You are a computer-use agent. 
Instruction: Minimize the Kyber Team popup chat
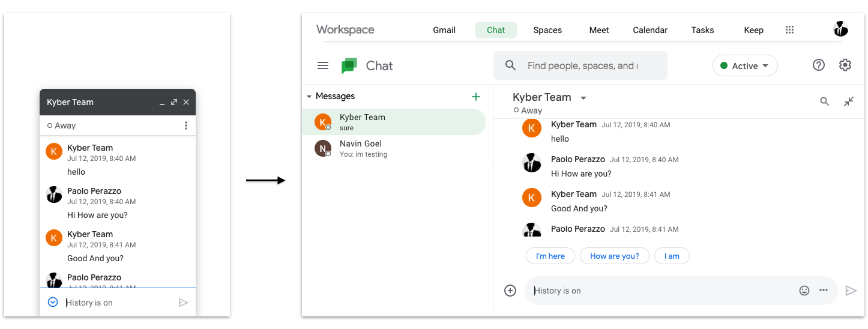162,104
